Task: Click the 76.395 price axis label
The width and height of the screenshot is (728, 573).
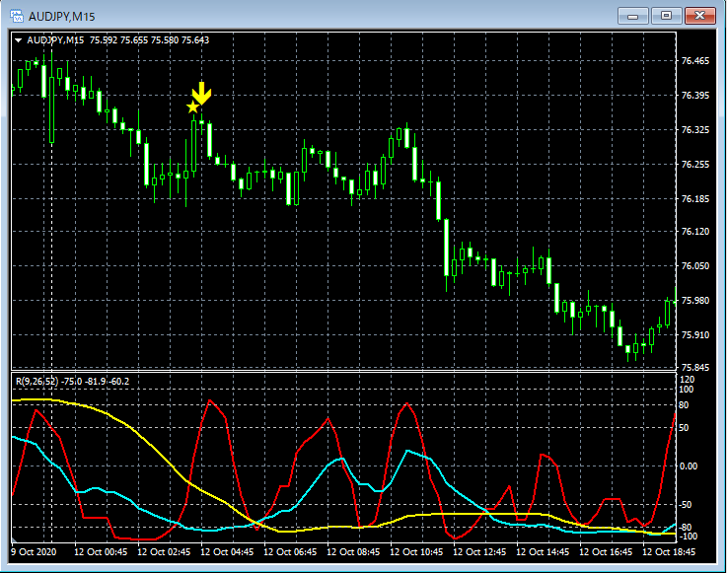Action: [695, 96]
